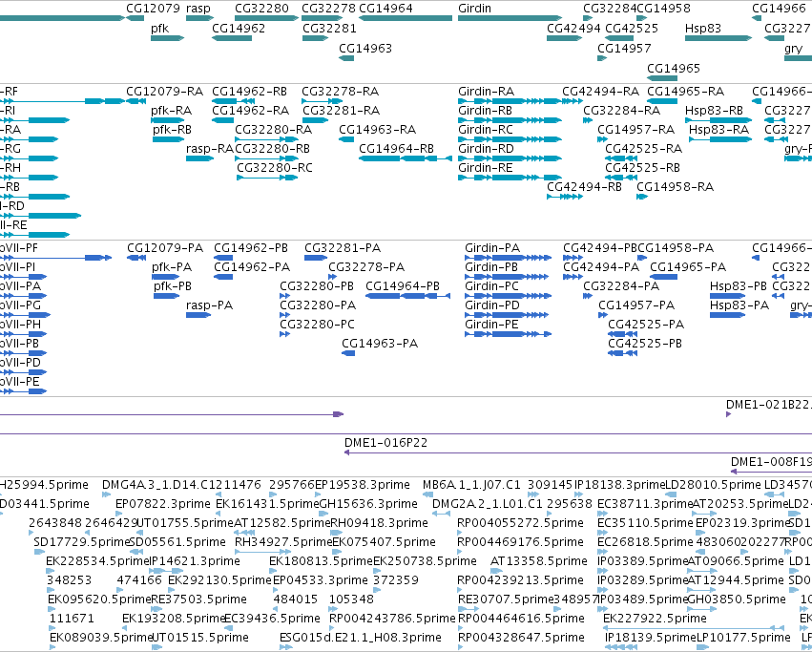Select BAC clone DME1-021B22 label
Image resolution: width=812 pixels, height=652 pixels.
click(x=769, y=405)
